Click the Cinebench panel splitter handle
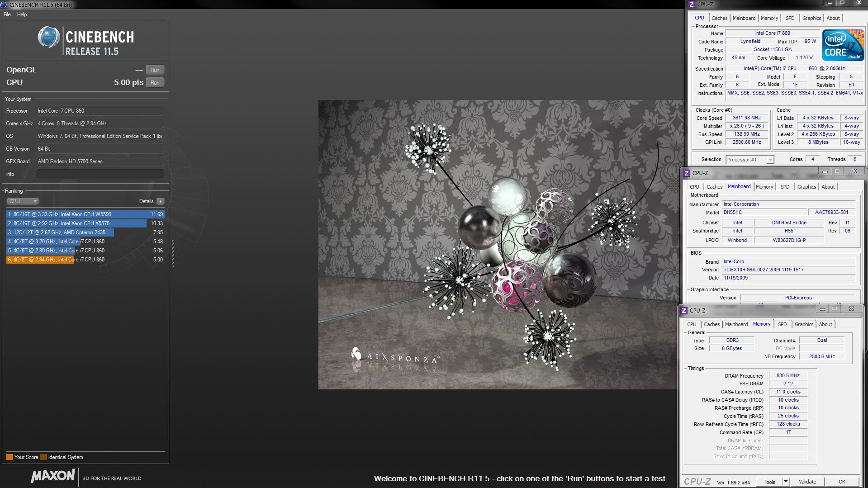This screenshot has height=488, width=868. [173, 253]
